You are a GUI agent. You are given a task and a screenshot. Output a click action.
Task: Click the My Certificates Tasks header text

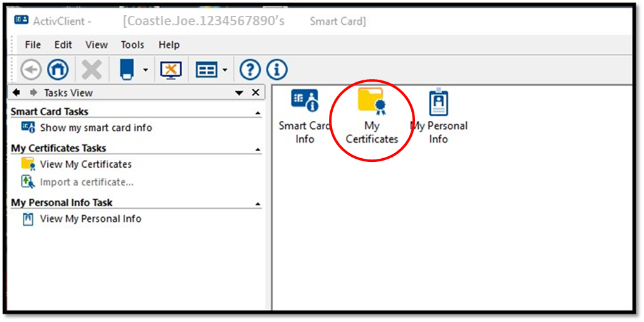coord(59,148)
